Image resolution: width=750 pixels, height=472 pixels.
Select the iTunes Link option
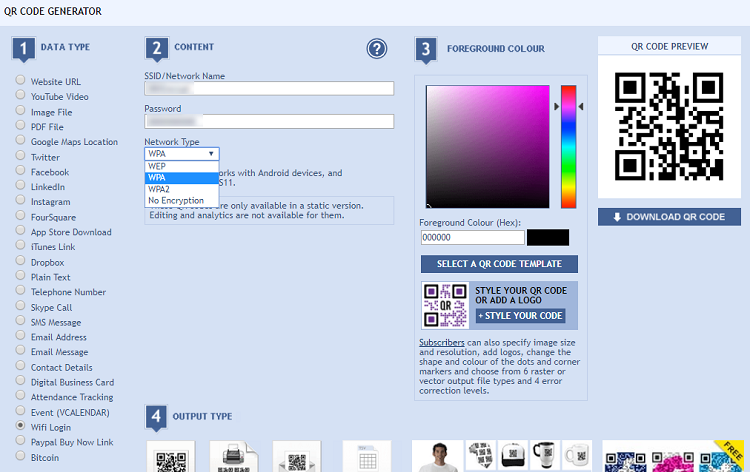20,245
